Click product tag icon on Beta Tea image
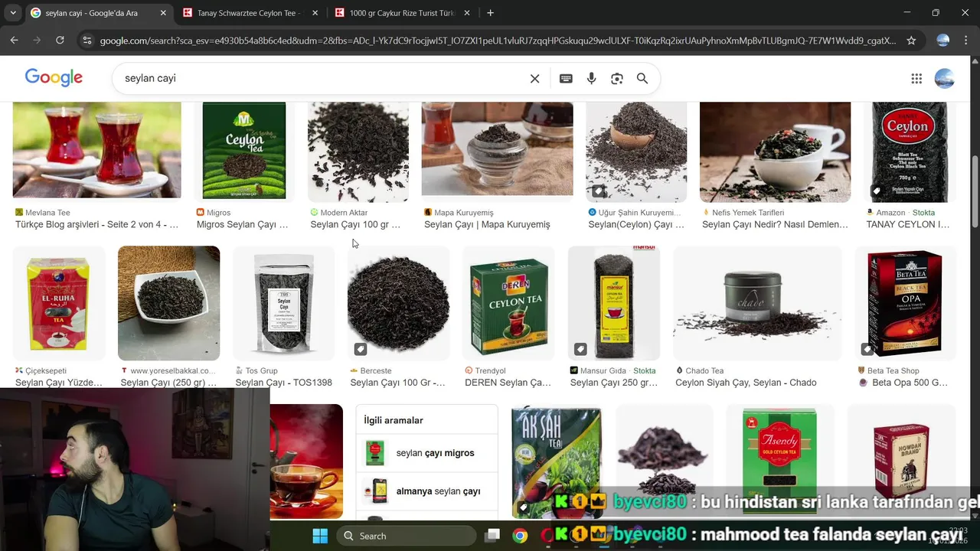 point(867,349)
